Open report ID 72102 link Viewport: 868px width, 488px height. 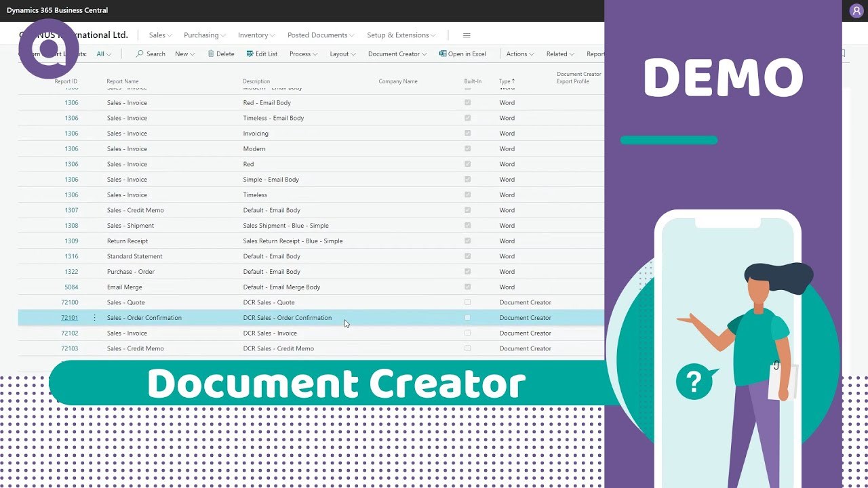(x=69, y=333)
